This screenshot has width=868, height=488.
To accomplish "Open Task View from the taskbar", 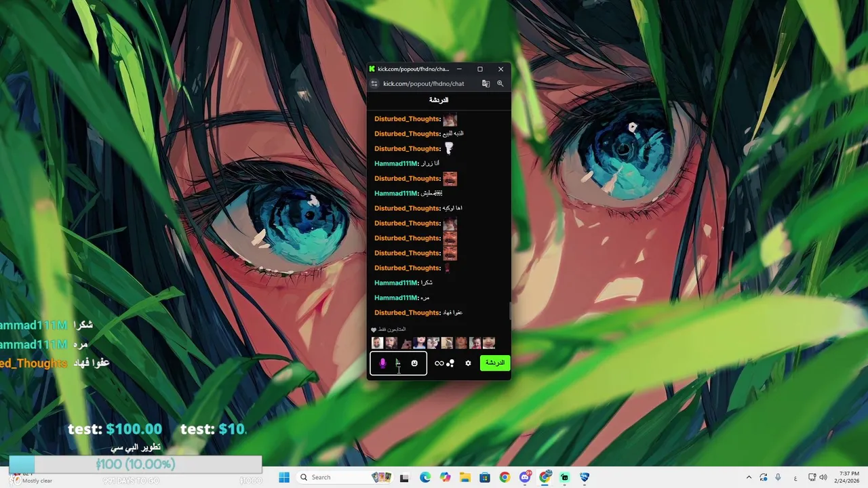I will pyautogui.click(x=404, y=477).
